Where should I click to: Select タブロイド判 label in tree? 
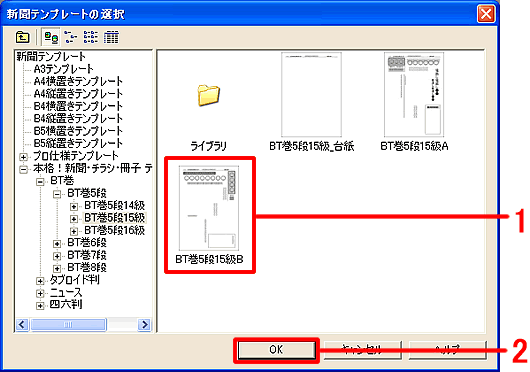coord(74,280)
